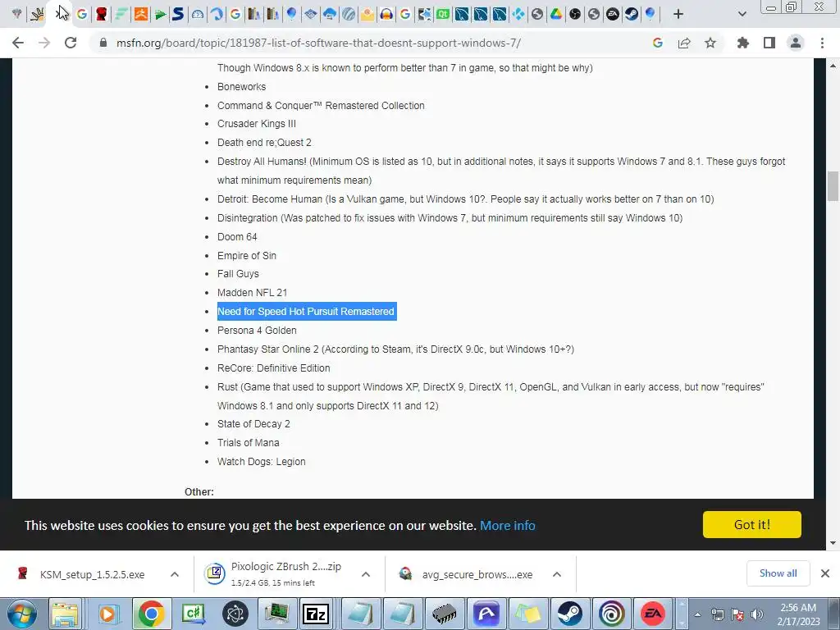Open the chip-shaped taskbar icon
Screen dimensions: 840x630
tap(444, 614)
